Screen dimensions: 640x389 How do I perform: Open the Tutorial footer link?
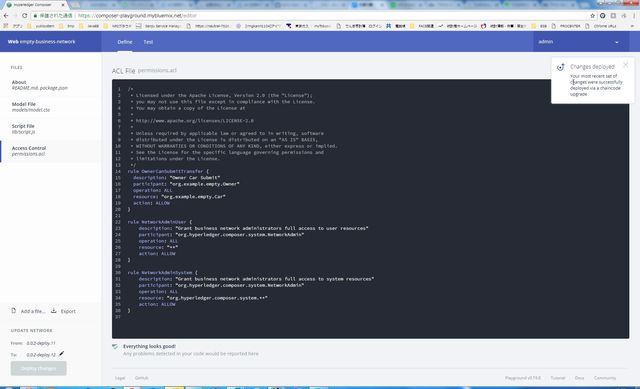[558, 378]
